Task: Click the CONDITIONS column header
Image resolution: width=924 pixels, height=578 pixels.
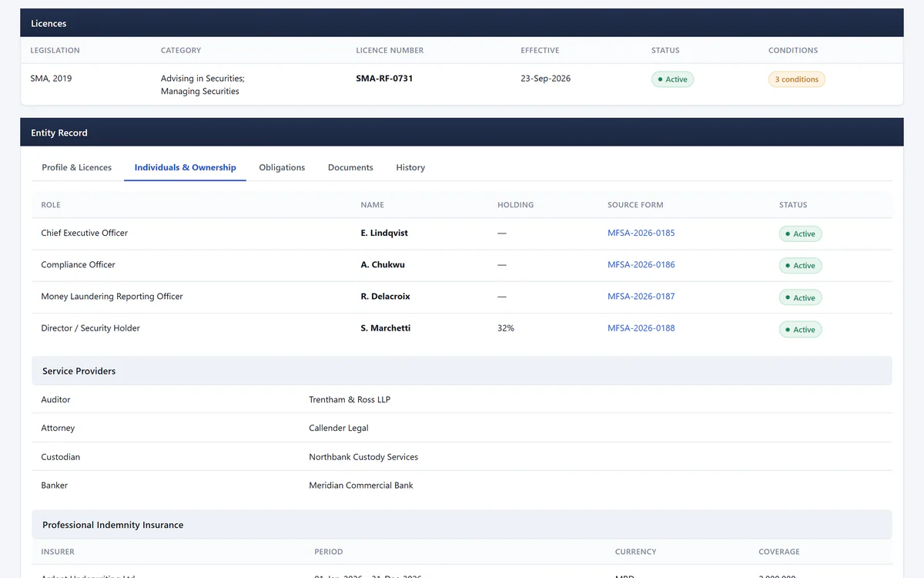Action: (793, 50)
